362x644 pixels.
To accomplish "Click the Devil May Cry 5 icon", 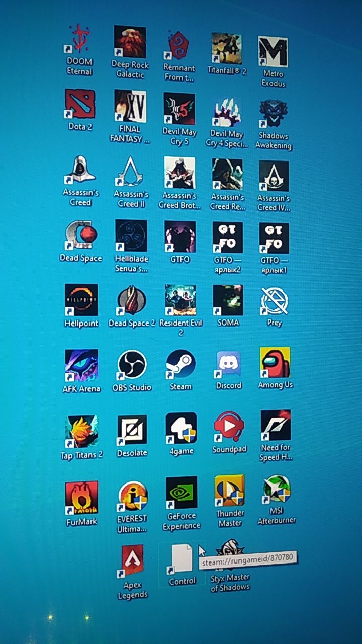I will [179, 109].
